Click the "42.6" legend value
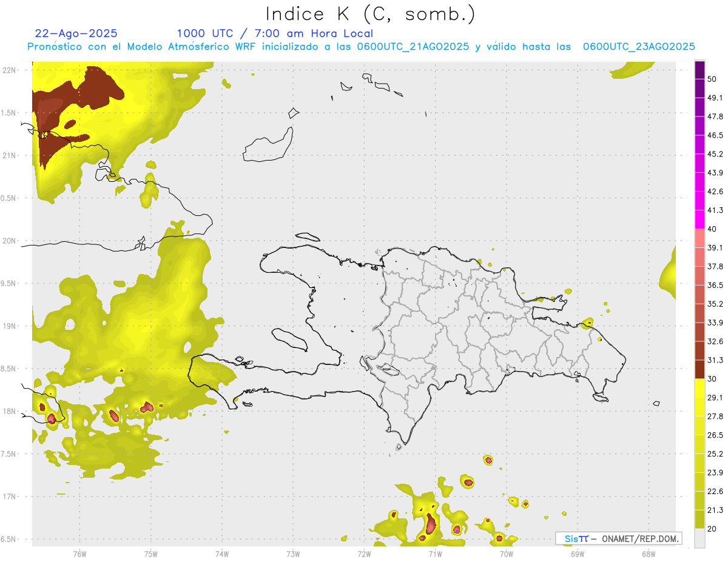Image resolution: width=728 pixels, height=562 pixels. click(715, 192)
